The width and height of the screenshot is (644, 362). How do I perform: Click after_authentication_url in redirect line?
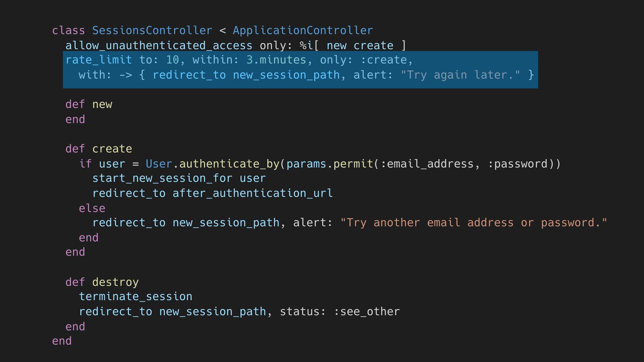[253, 193]
